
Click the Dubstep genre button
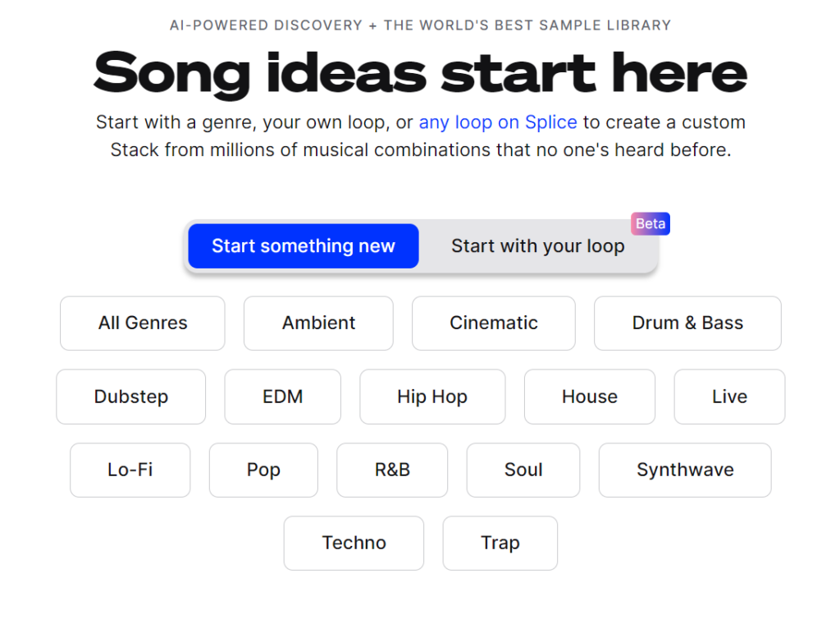click(x=130, y=397)
